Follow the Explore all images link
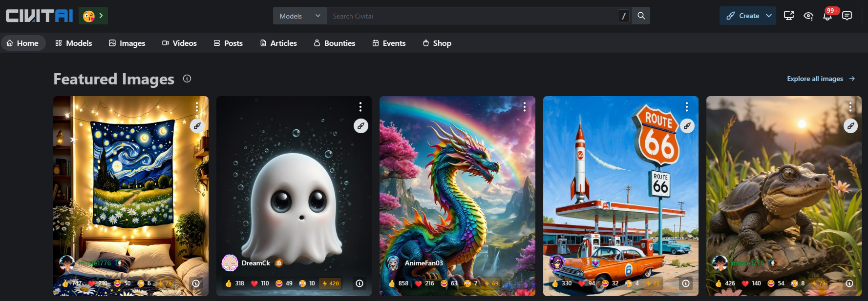 (x=821, y=79)
